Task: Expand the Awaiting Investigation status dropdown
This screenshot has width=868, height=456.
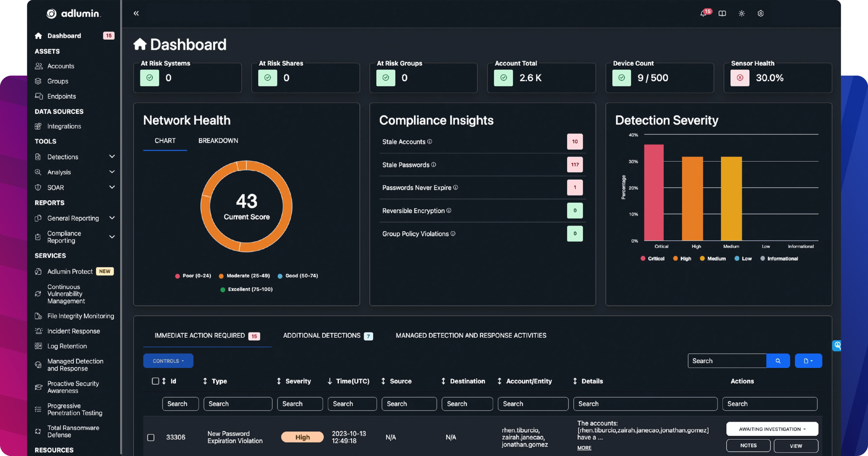Action: click(772, 429)
